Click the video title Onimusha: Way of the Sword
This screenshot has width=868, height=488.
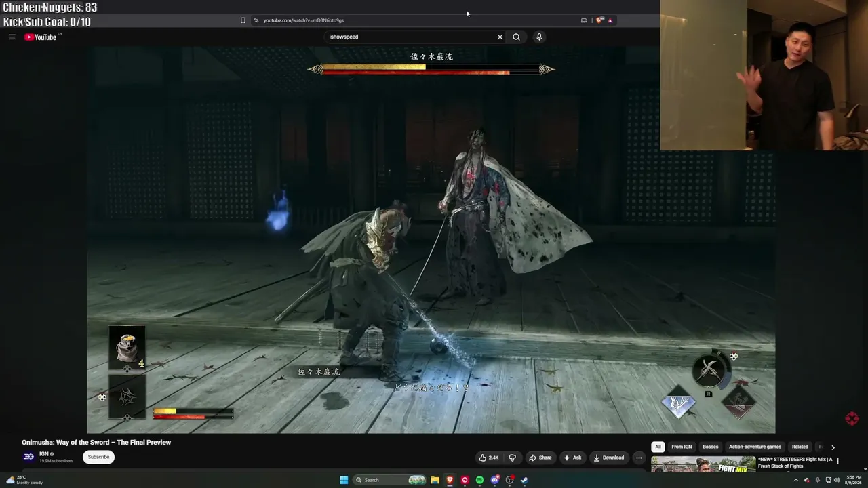(96, 443)
